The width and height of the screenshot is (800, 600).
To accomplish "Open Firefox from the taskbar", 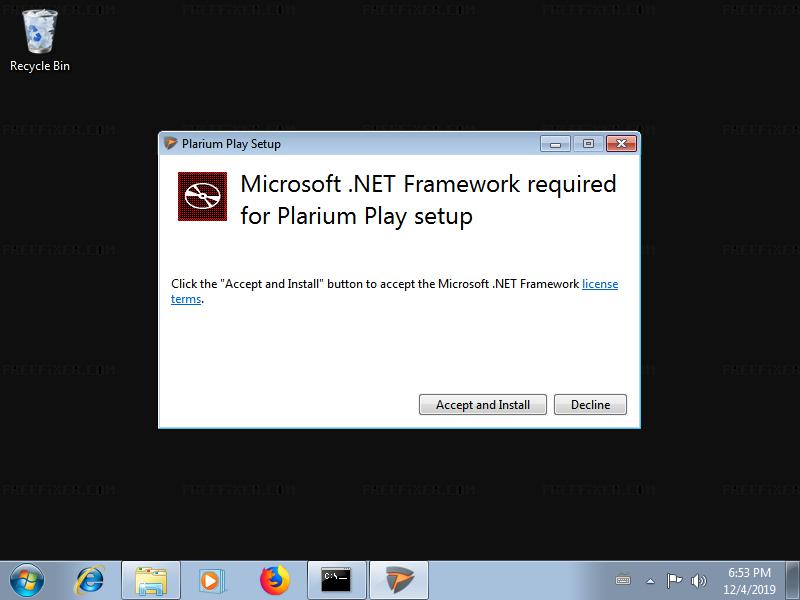I will pos(274,581).
